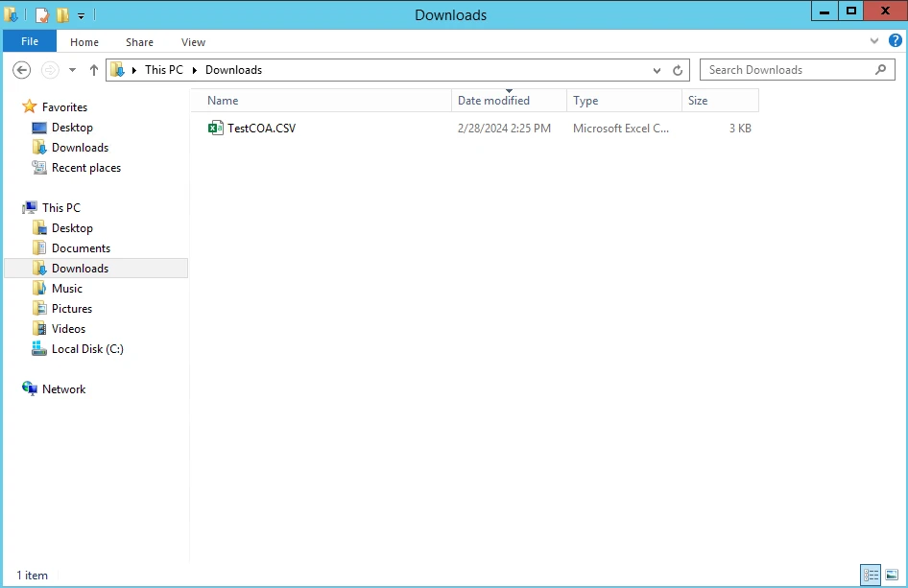
Task: Select the TestCOA.CSV file
Action: click(x=261, y=128)
